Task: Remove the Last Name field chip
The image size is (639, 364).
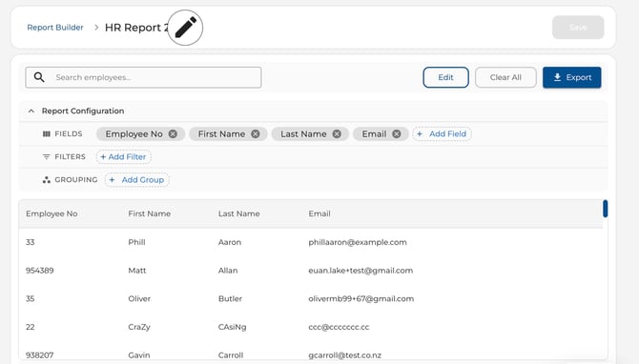Action: (337, 134)
